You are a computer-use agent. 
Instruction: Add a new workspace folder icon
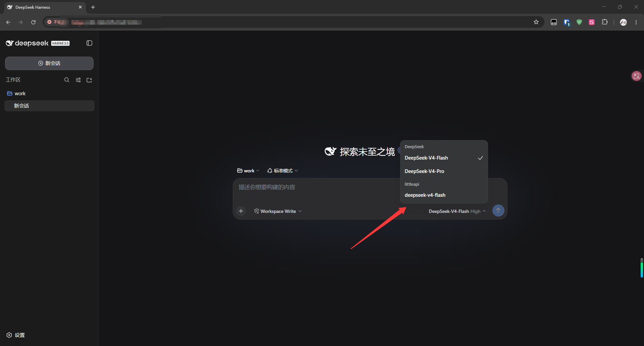point(89,80)
